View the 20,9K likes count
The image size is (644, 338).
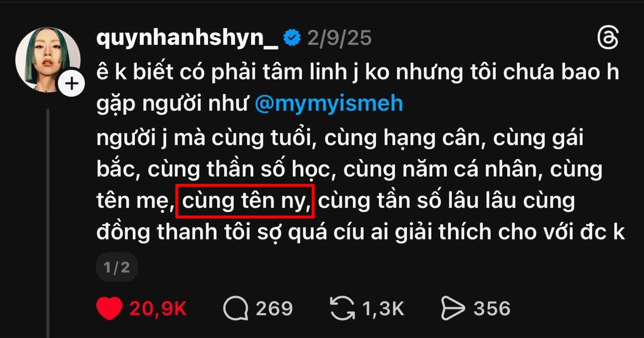click(158, 308)
